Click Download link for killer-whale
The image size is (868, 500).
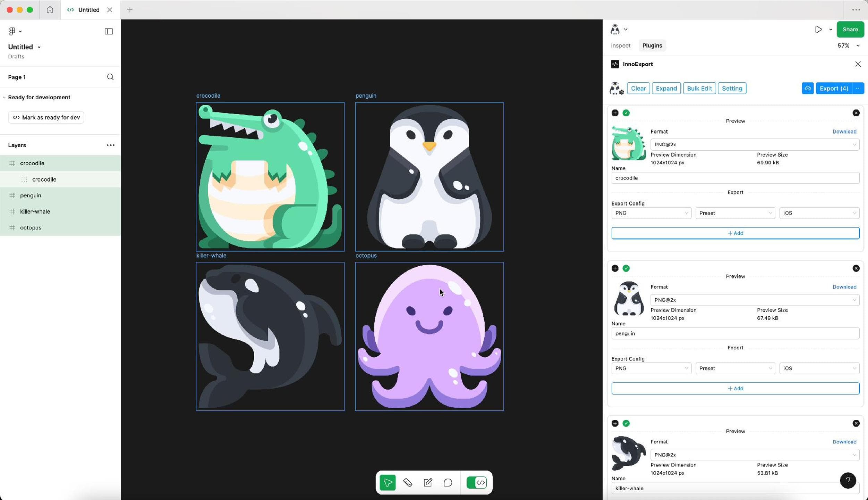844,442
